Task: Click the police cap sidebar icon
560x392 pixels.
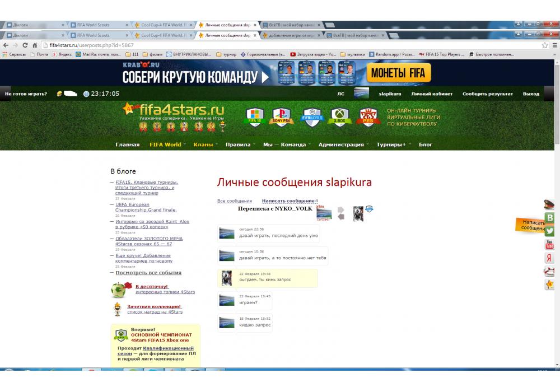Action: point(549,204)
